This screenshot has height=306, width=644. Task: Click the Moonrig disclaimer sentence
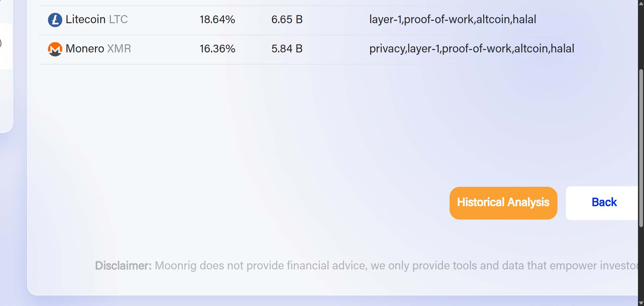[x=396, y=266]
